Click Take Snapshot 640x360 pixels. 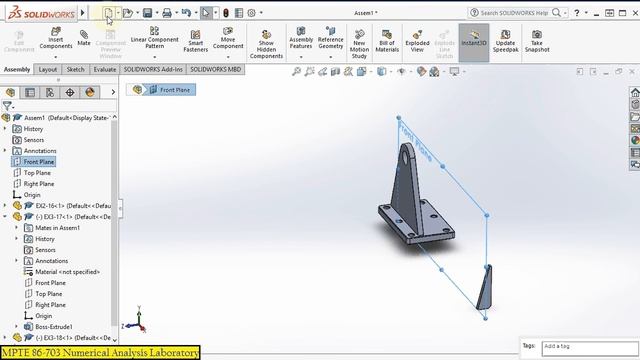click(x=537, y=41)
